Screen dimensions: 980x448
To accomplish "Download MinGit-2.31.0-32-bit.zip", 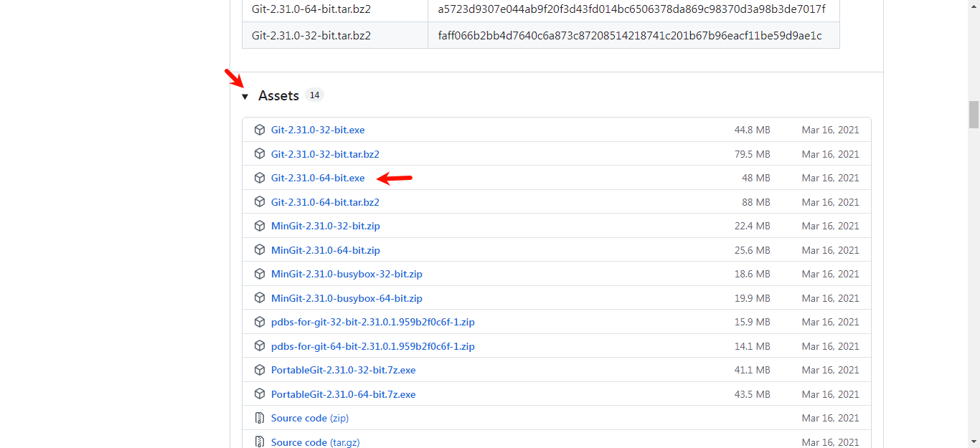I will 326,226.
